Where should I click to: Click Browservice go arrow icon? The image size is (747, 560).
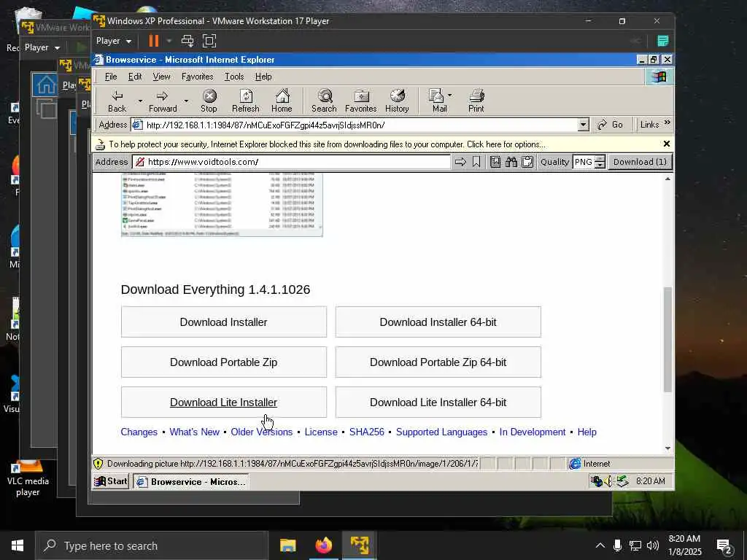point(460,162)
